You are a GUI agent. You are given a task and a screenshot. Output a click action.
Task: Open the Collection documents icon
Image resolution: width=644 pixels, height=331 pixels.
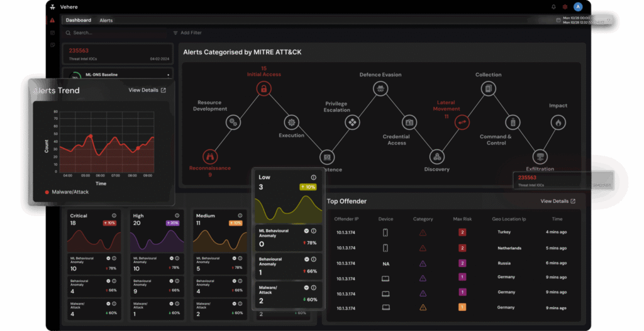(488, 89)
